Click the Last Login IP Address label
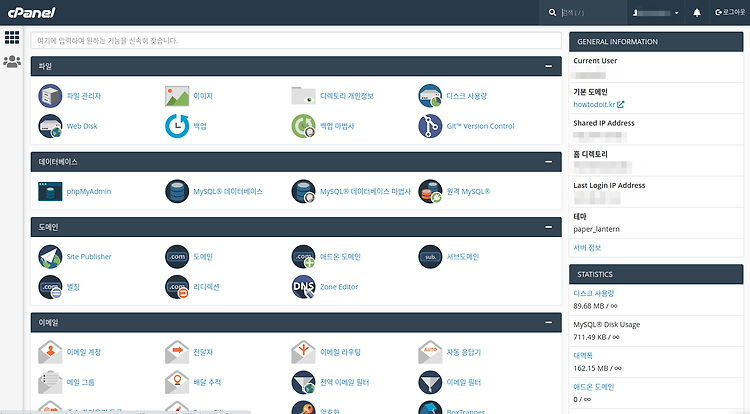Viewport: 750px width, 414px height. click(609, 185)
